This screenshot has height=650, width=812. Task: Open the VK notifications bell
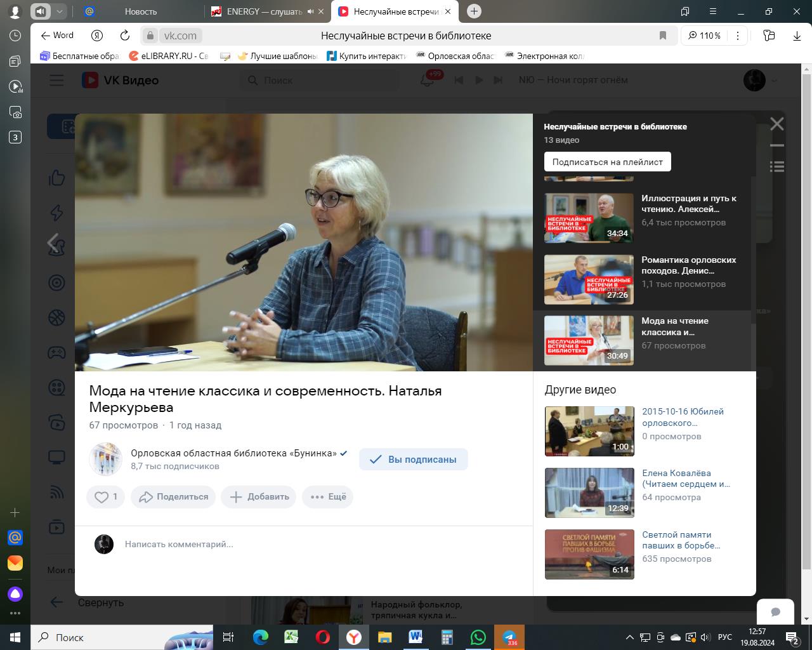click(x=428, y=80)
